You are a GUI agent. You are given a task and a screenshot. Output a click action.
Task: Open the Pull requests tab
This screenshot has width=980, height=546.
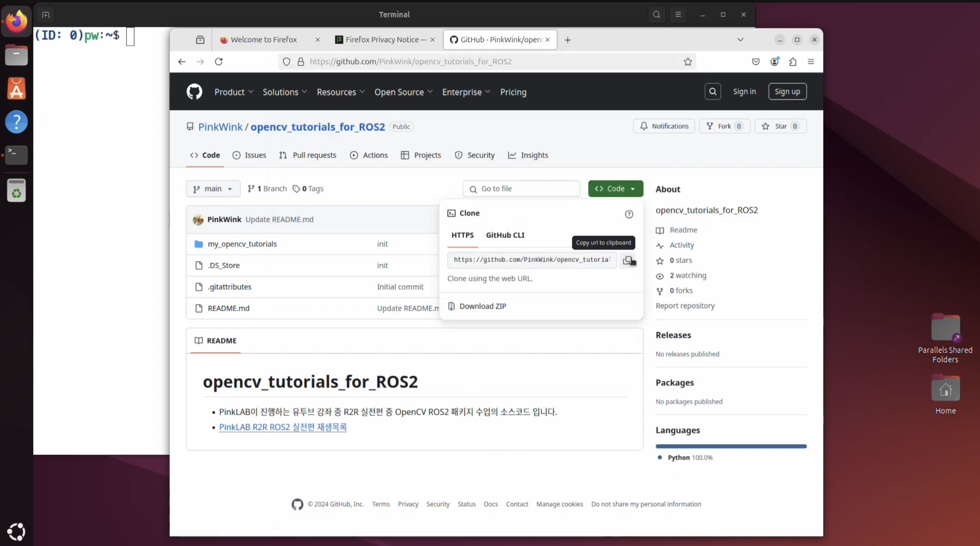click(308, 155)
